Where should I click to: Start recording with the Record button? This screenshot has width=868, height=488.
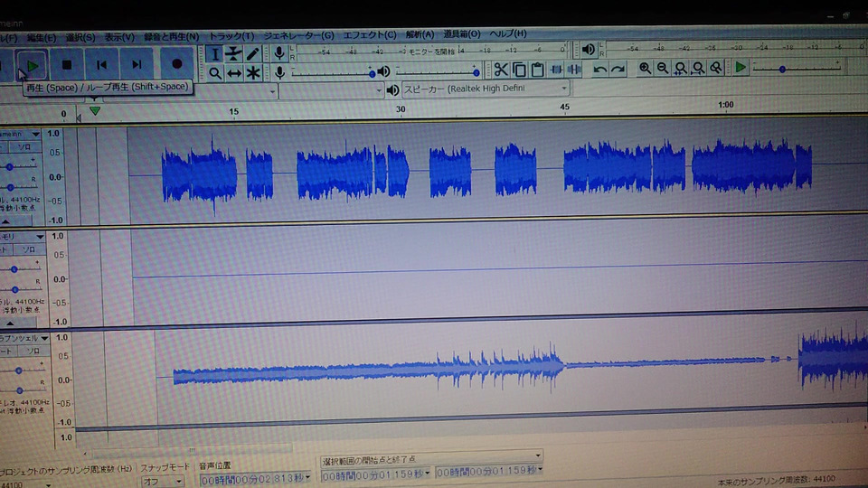point(176,64)
